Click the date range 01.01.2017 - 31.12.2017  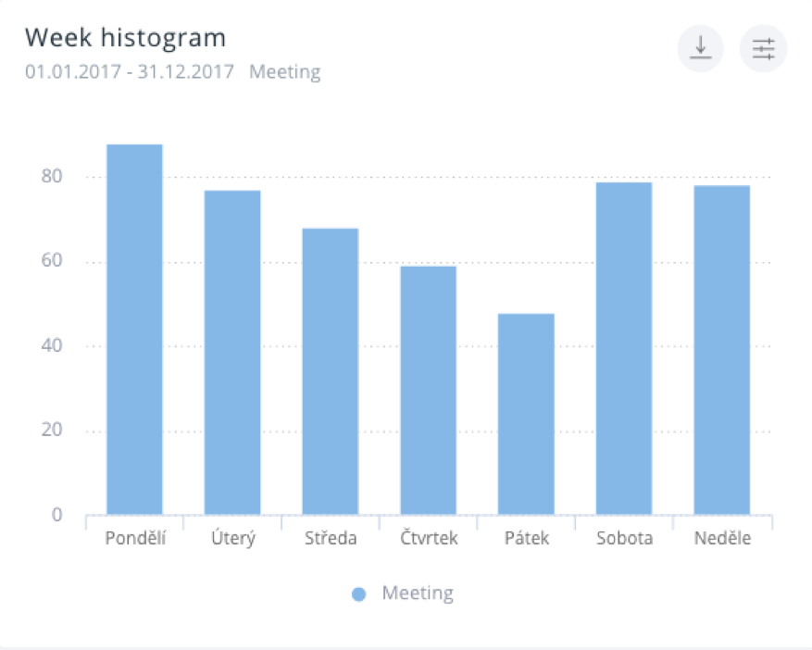point(130,72)
